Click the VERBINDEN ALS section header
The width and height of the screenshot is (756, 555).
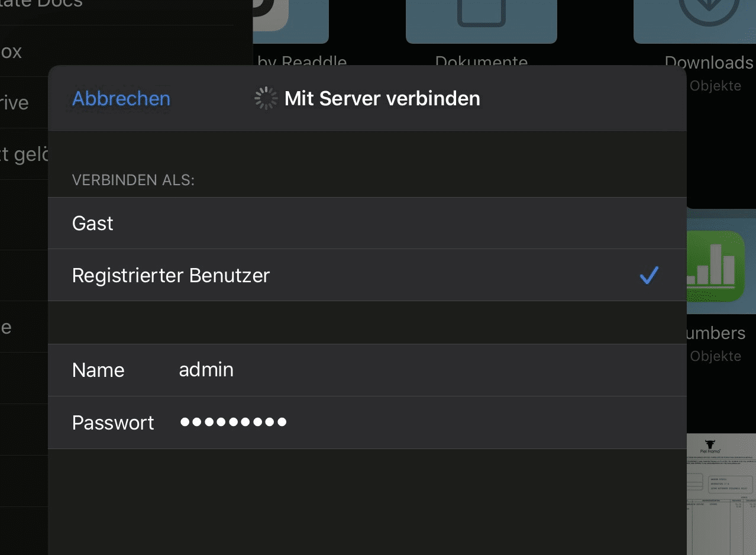[x=133, y=180]
